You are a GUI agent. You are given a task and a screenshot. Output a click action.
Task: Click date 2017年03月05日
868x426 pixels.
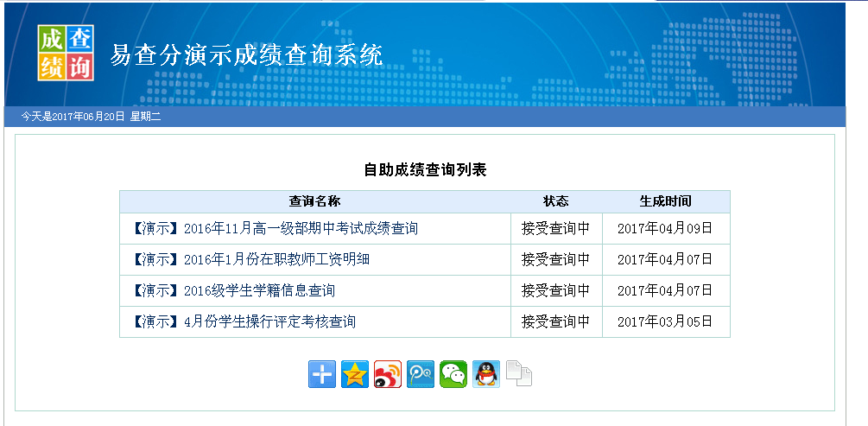[x=665, y=321]
